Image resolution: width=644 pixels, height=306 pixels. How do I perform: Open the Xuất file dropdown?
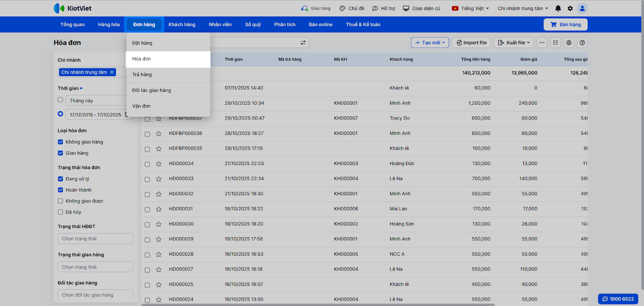tap(514, 43)
